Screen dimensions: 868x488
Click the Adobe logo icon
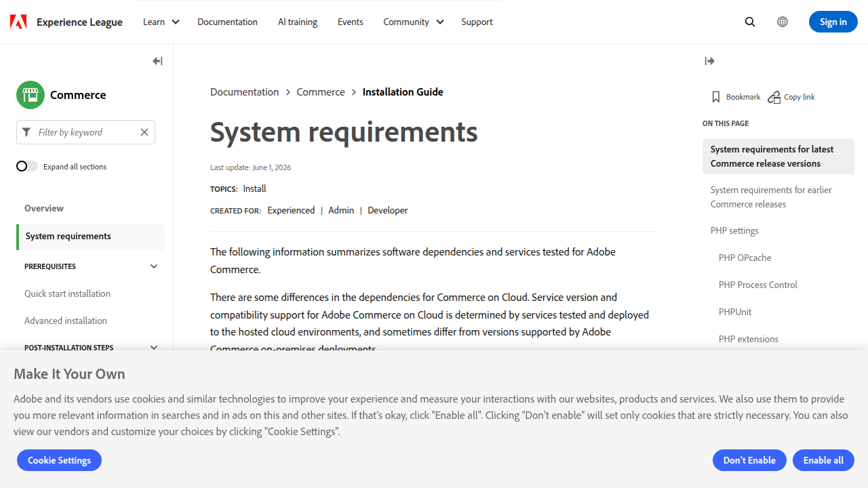[x=18, y=22]
